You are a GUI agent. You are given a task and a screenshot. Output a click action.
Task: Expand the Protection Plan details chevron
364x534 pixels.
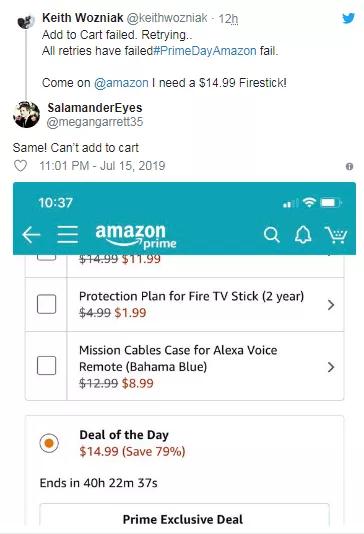point(331,305)
